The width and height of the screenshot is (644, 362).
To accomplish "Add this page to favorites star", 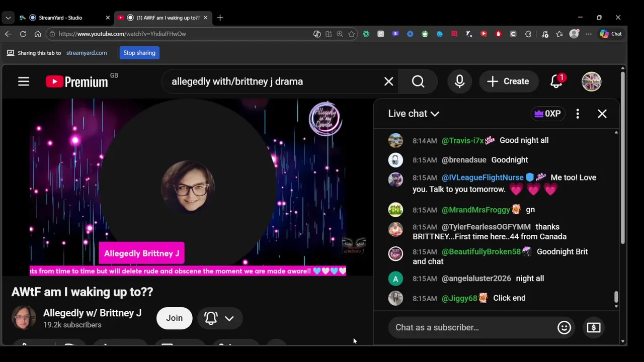I will point(352,34).
